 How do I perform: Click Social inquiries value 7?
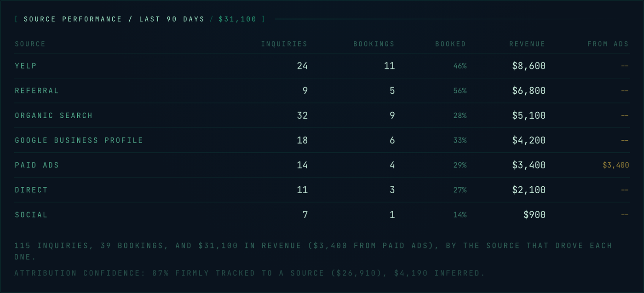305,215
